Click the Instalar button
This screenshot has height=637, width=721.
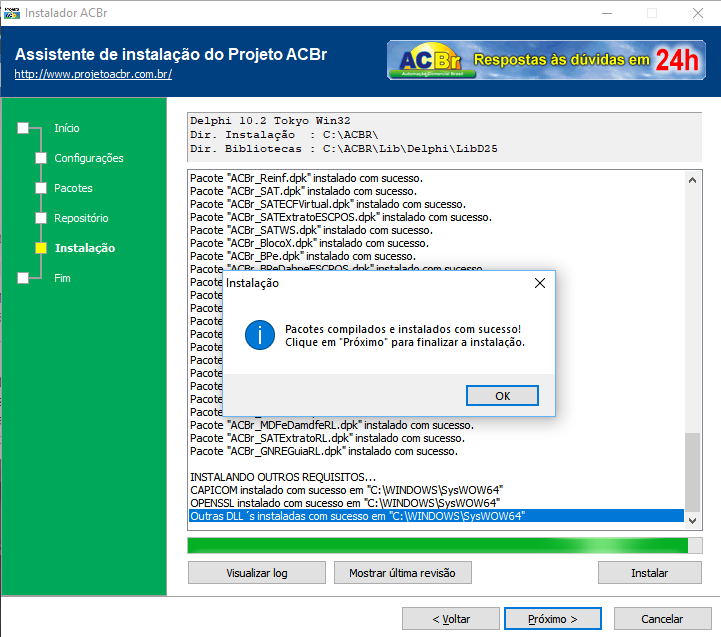649,573
